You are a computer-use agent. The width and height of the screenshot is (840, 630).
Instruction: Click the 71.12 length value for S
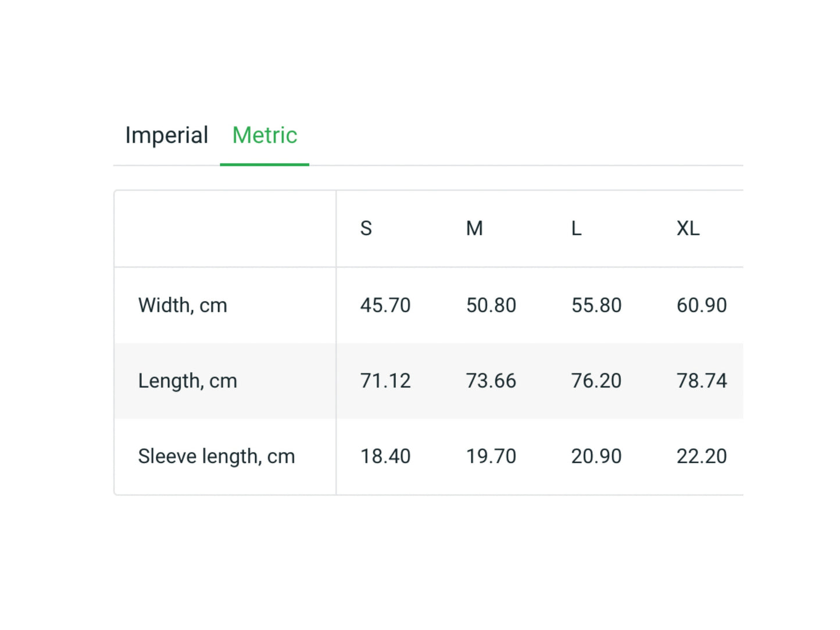coord(385,381)
